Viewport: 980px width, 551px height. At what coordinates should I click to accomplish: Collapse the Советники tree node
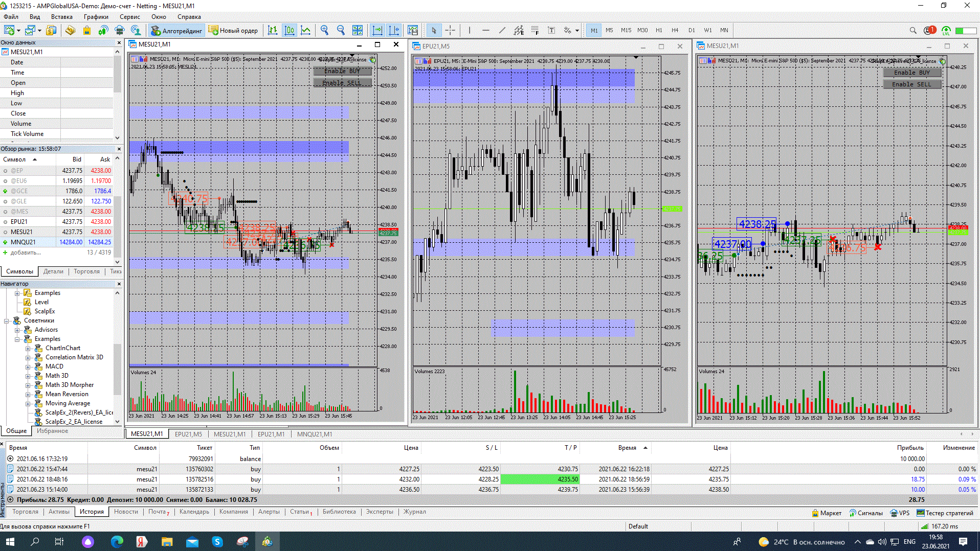(x=7, y=321)
